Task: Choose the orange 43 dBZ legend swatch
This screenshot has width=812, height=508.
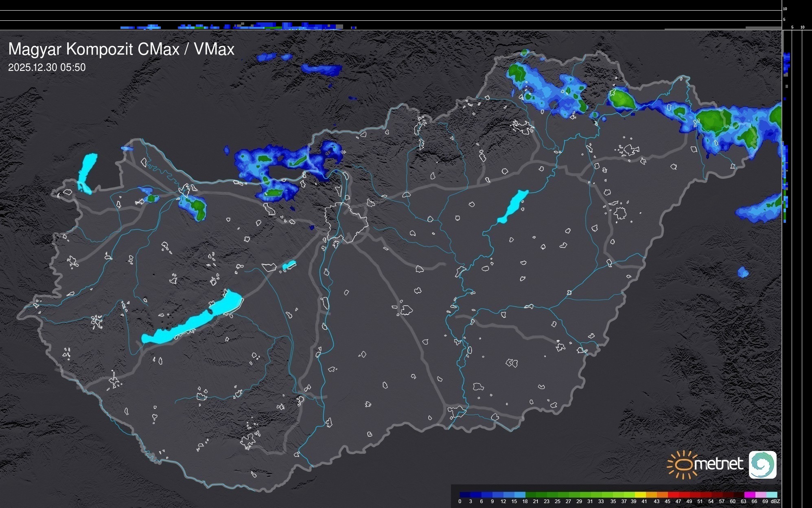Action: click(x=662, y=495)
